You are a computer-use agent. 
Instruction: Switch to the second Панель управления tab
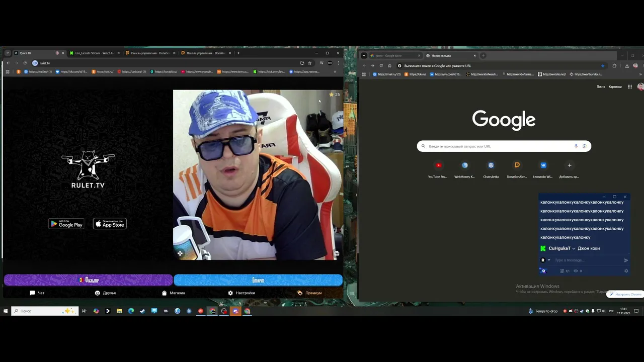(206, 53)
